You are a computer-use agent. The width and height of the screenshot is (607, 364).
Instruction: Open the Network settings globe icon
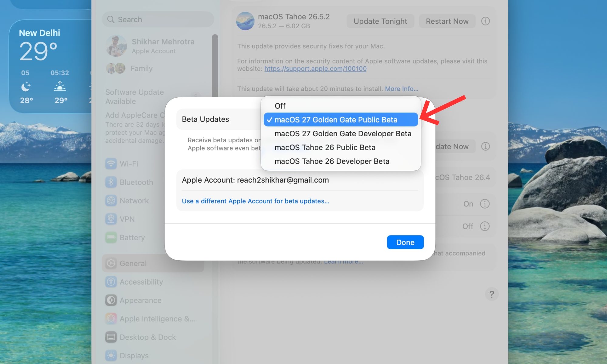point(111,201)
